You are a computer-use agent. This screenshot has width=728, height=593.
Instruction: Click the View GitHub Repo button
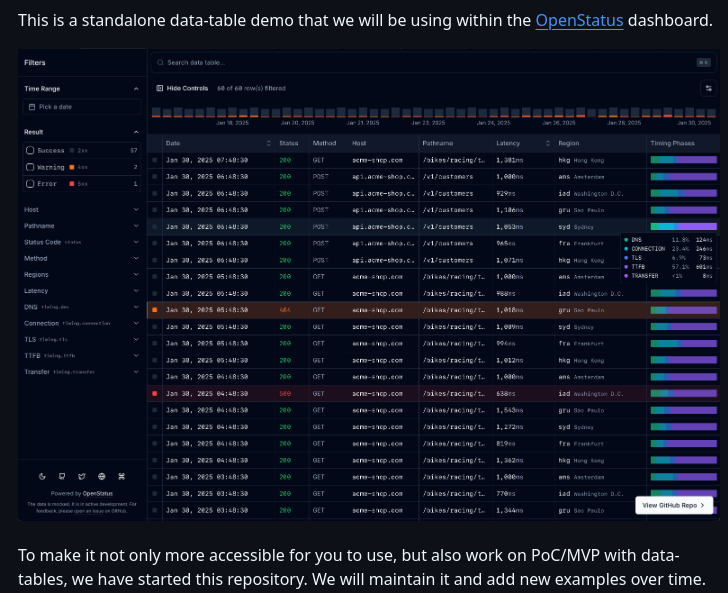click(x=674, y=505)
